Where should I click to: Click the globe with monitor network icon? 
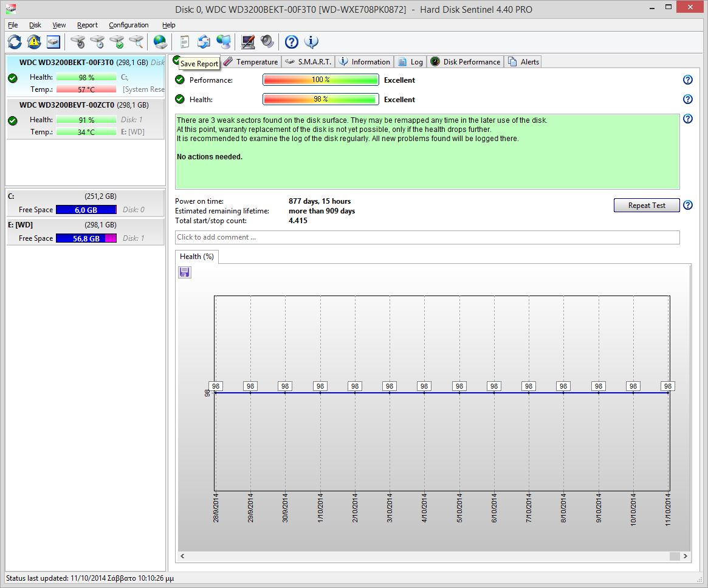click(223, 42)
